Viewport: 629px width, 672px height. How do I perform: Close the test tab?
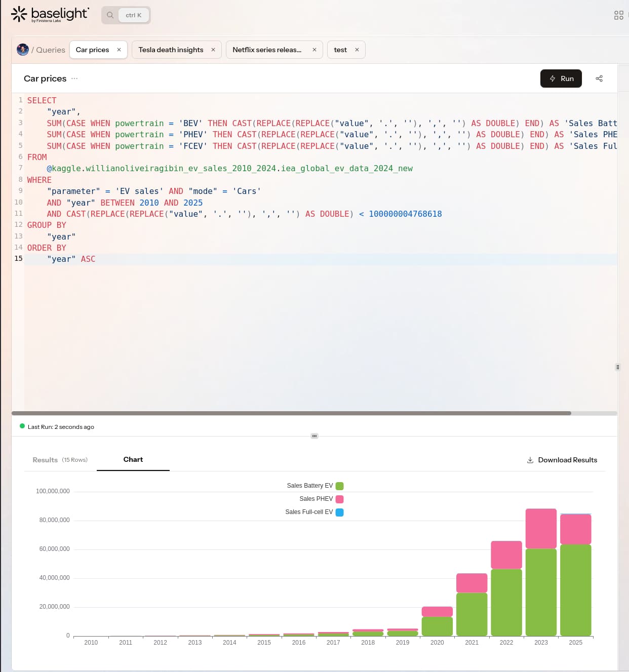(x=357, y=50)
